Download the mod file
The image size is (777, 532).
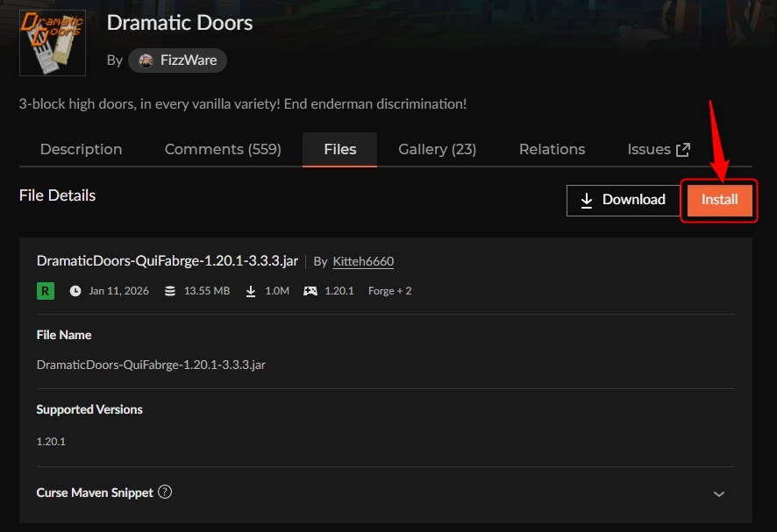point(624,200)
